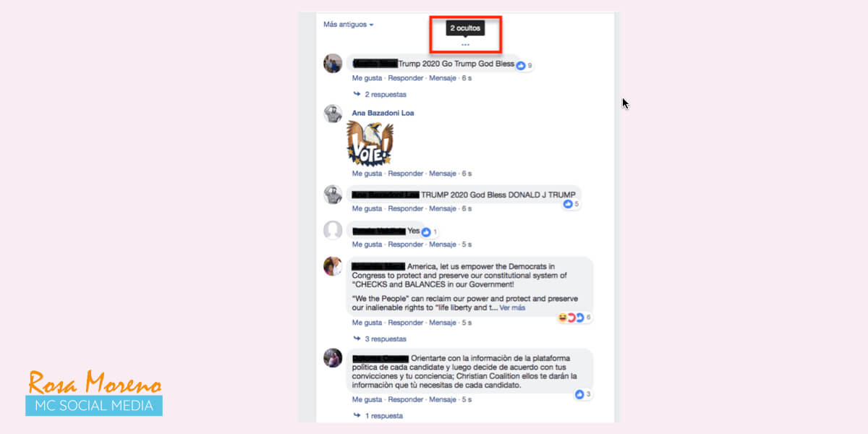Open the 'Más antiguos' sort dropdown
Image resolution: width=868 pixels, height=434 pixels.
pos(348,25)
